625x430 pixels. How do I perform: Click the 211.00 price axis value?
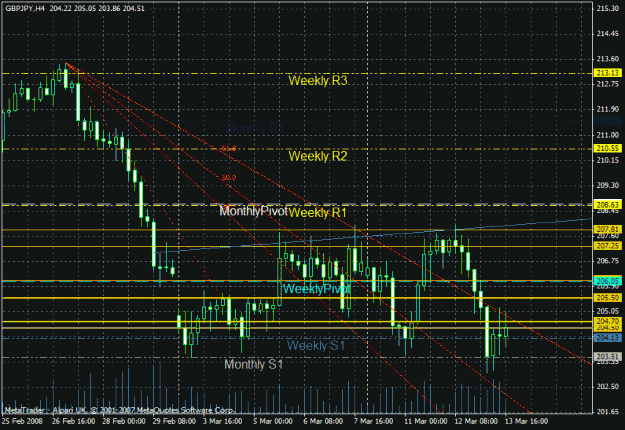pyautogui.click(x=607, y=135)
